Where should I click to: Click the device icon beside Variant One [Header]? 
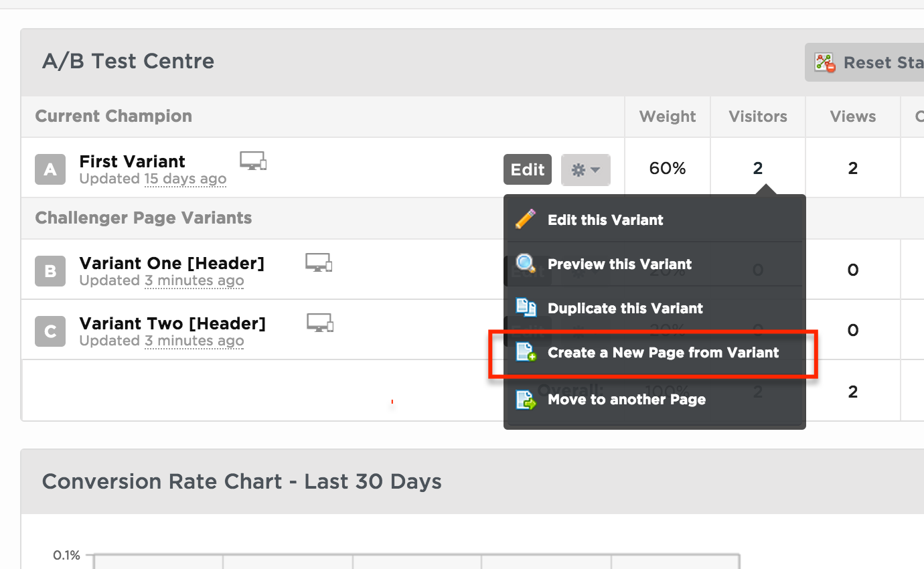pyautogui.click(x=319, y=262)
